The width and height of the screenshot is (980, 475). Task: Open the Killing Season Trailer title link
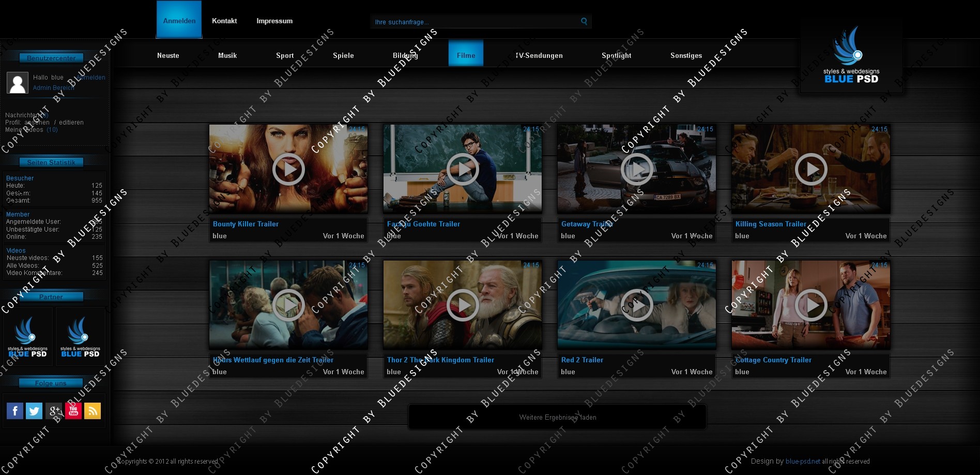click(x=771, y=224)
